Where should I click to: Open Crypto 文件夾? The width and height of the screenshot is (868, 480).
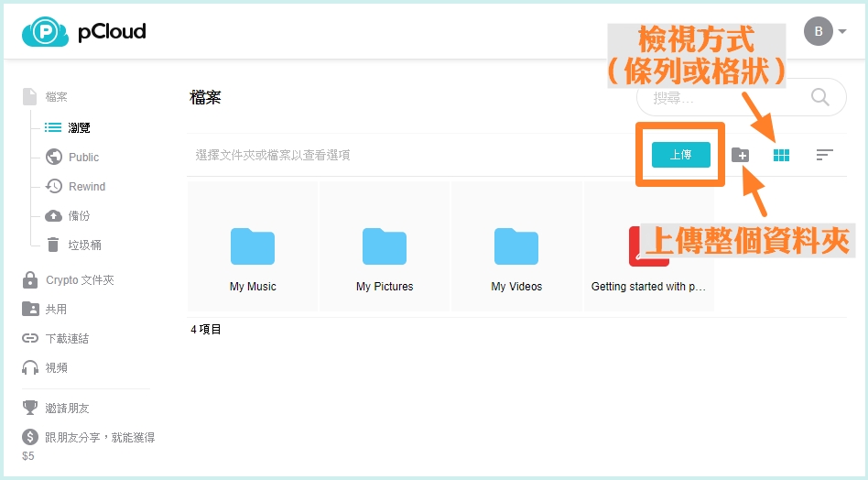click(x=80, y=280)
